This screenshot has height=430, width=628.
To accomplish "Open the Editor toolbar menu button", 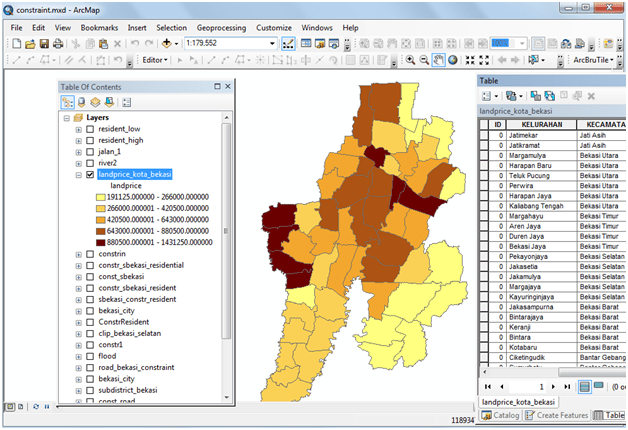I will tap(155, 60).
